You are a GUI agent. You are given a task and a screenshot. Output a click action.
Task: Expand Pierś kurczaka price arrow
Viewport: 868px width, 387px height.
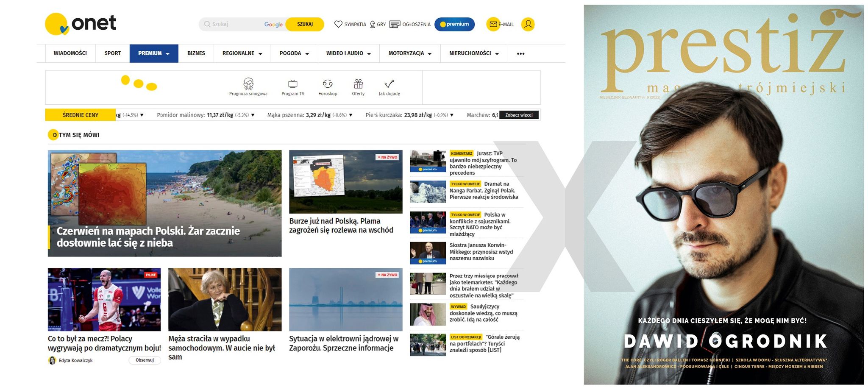(x=452, y=115)
